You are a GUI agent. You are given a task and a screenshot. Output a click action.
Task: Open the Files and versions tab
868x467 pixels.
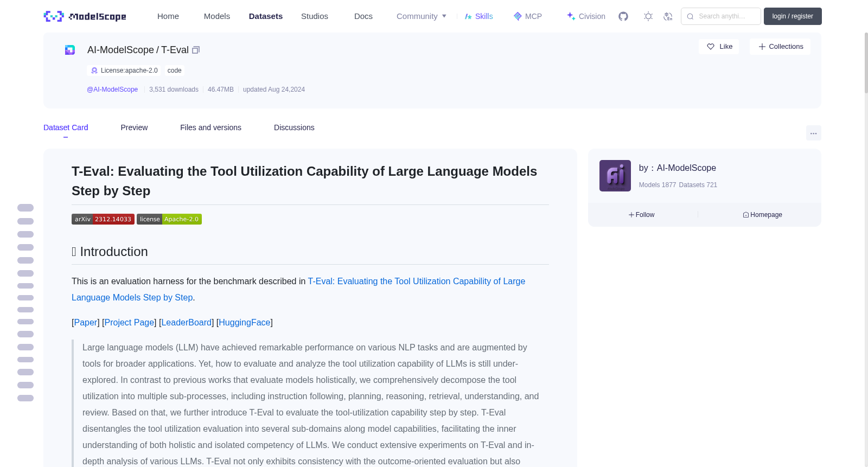210,127
